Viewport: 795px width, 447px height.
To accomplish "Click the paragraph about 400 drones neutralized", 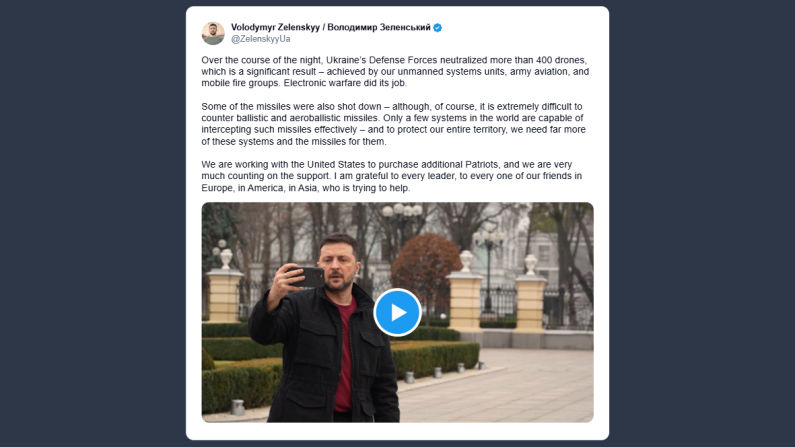I will 395,71.
